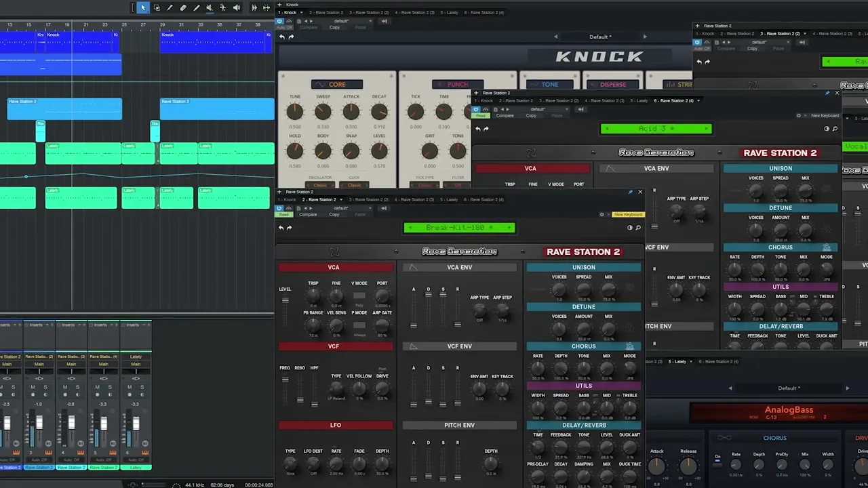This screenshot has height=488, width=868.
Task: Open Main output selector on Lately channel
Action: 136,364
